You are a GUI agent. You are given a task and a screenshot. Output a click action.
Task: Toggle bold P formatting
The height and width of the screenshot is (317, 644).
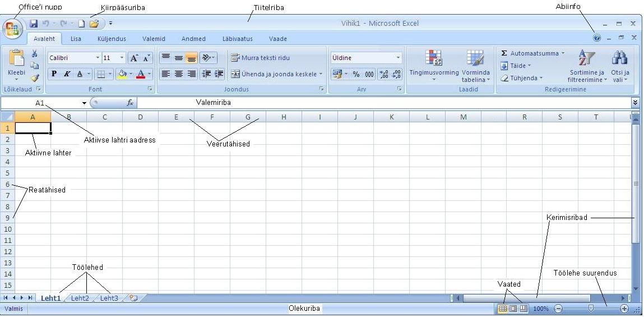54,74
